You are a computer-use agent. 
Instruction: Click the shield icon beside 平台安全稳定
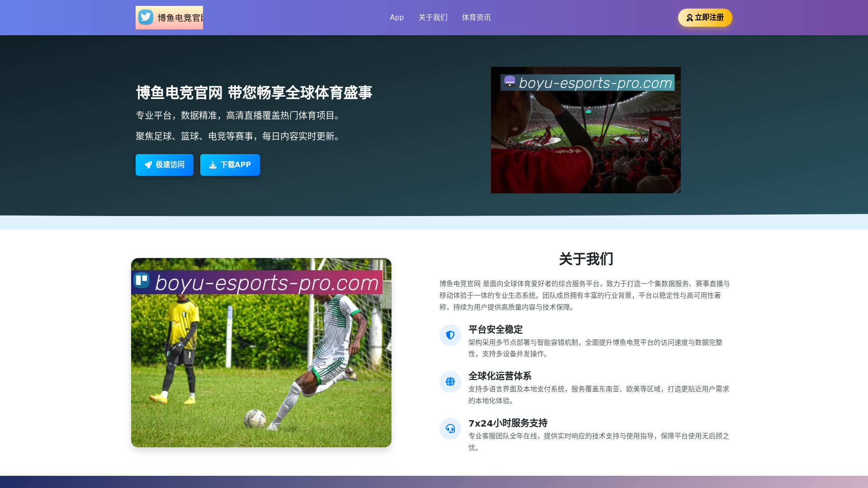[x=450, y=335]
